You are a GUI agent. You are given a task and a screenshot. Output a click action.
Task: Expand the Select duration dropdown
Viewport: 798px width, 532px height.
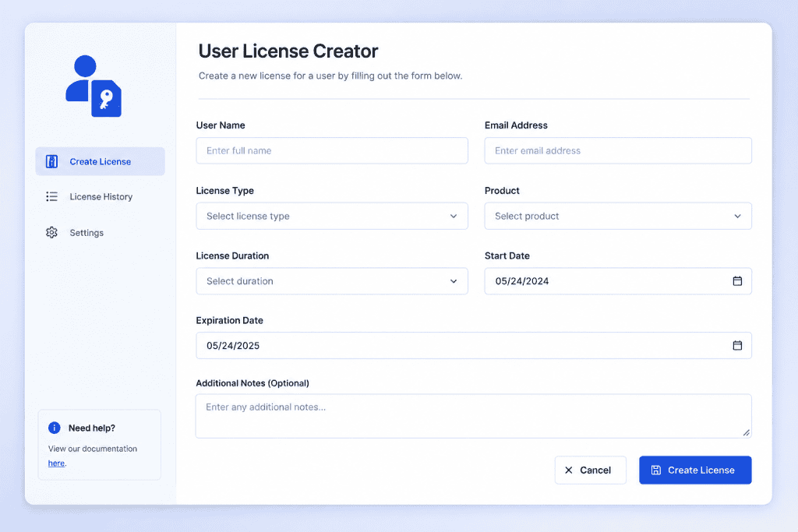tap(332, 281)
